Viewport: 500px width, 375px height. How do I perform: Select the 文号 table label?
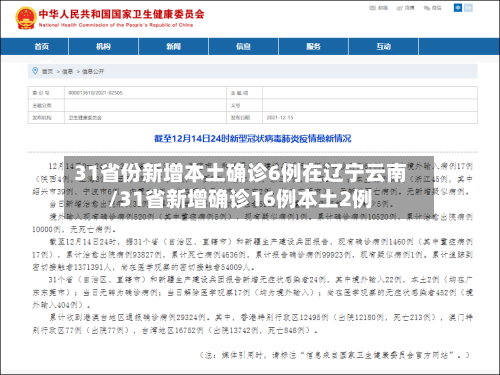click(235, 105)
